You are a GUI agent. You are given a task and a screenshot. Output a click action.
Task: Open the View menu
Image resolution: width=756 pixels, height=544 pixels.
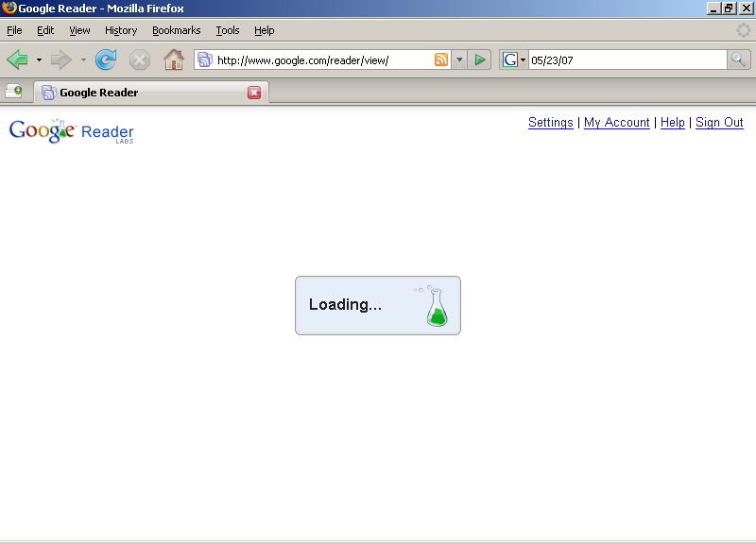[79, 30]
